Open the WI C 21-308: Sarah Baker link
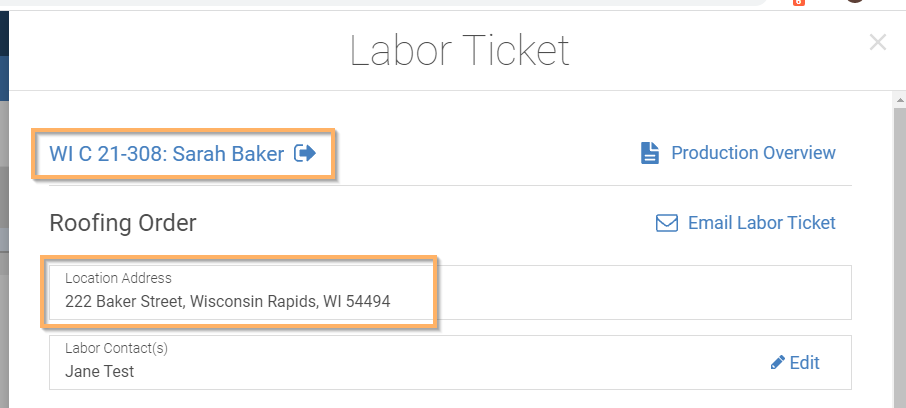 [x=166, y=154]
